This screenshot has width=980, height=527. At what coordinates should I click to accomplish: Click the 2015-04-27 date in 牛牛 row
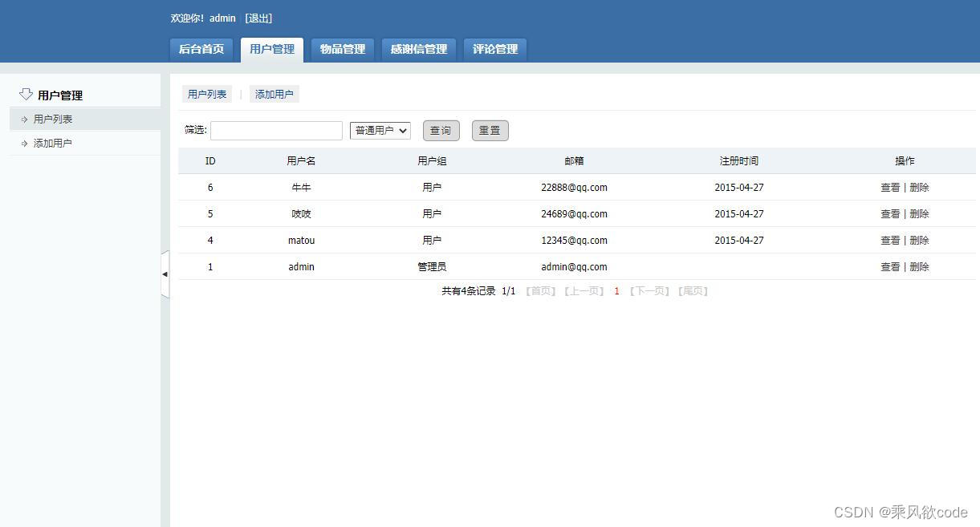click(739, 188)
